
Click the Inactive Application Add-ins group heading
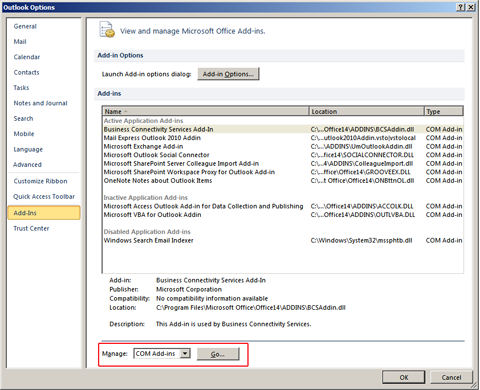(x=146, y=198)
